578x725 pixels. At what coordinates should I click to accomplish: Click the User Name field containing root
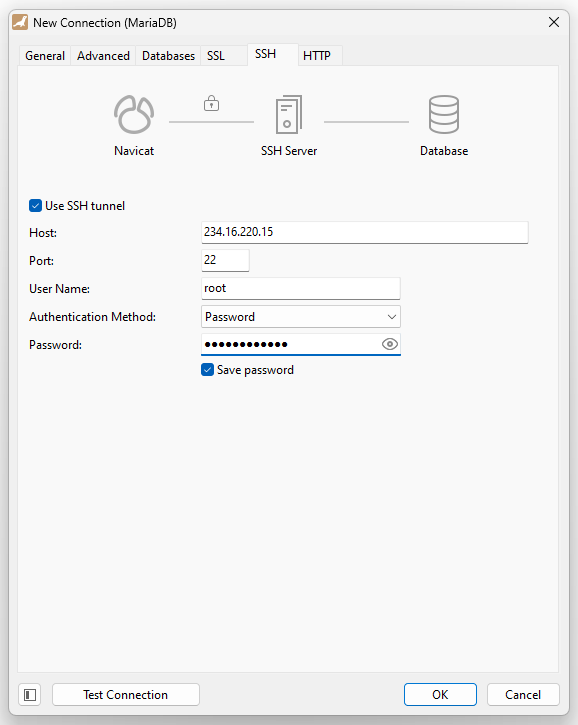click(x=301, y=289)
